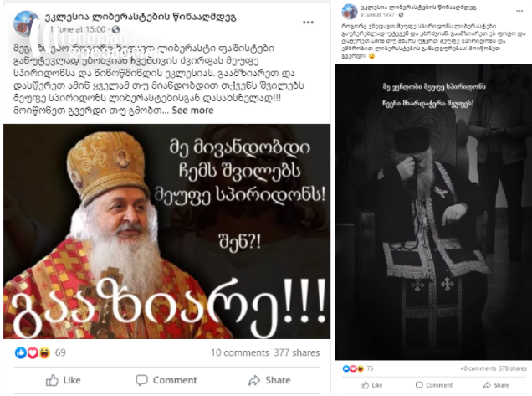Comment on the right post

(434, 385)
